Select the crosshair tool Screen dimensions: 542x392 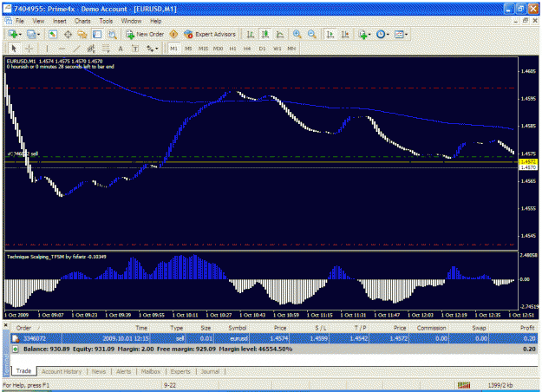(x=29, y=49)
